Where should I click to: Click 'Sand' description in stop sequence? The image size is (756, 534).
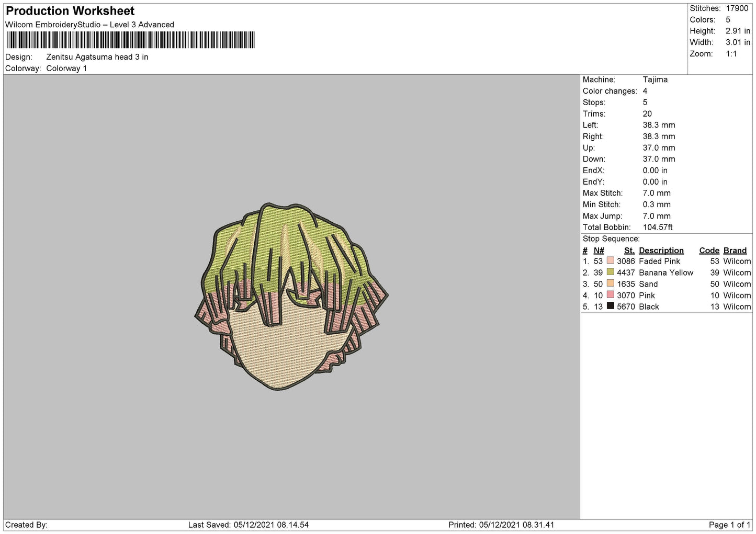click(648, 284)
